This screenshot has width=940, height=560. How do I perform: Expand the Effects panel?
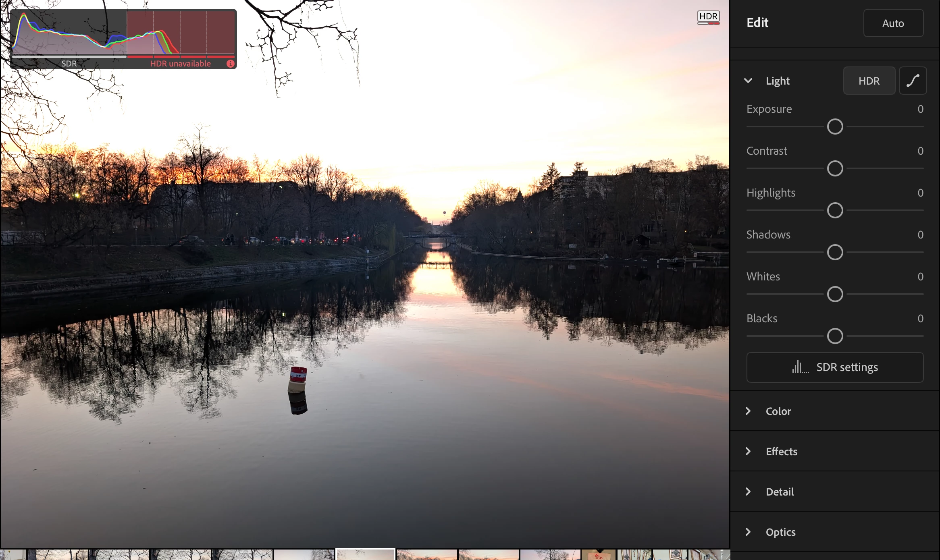pos(781,451)
